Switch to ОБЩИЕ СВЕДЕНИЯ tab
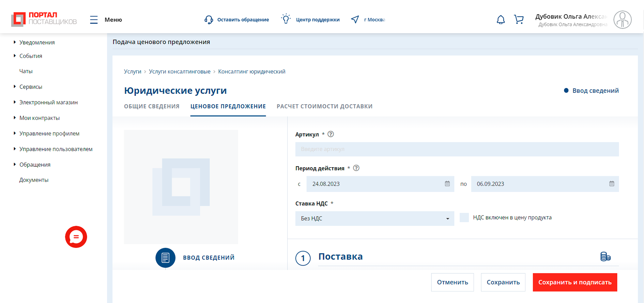Viewport: 644px width, 303px height. coord(152,106)
